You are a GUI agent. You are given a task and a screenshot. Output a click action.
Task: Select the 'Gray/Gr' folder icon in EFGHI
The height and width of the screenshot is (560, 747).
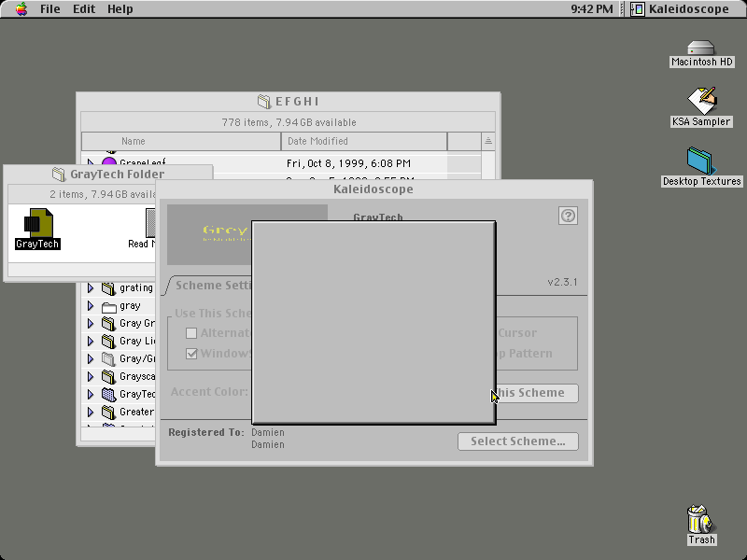pyautogui.click(x=108, y=359)
